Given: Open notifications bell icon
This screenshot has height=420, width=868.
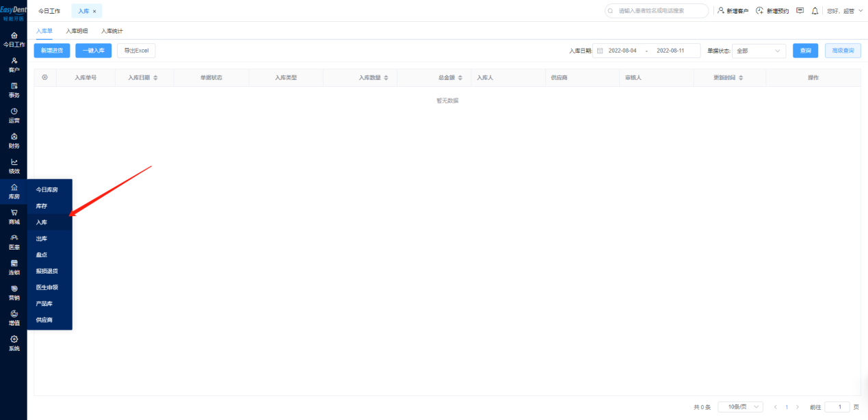Looking at the screenshot, I should point(815,11).
